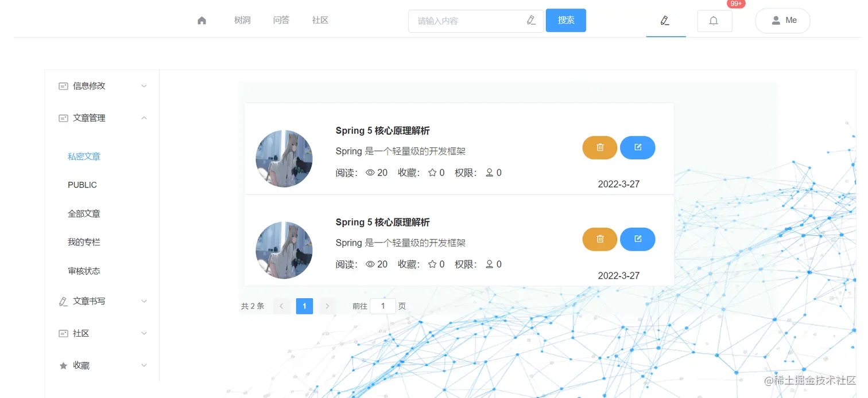
Task: Click the pen writing icon near the bell
Action: click(x=665, y=20)
